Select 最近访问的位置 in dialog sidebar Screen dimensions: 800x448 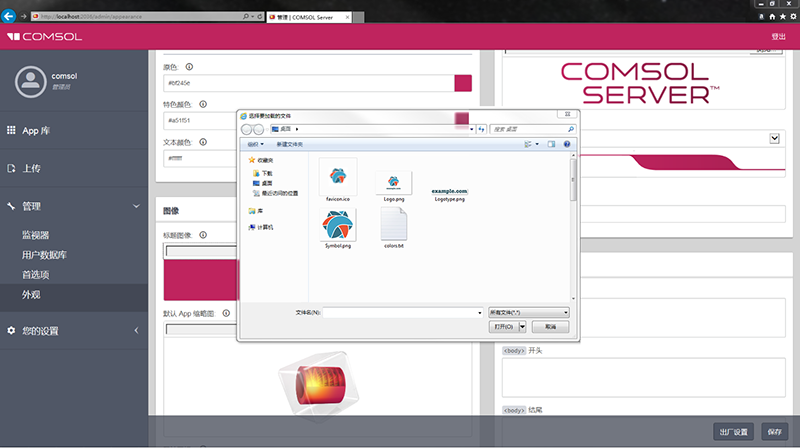click(276, 193)
